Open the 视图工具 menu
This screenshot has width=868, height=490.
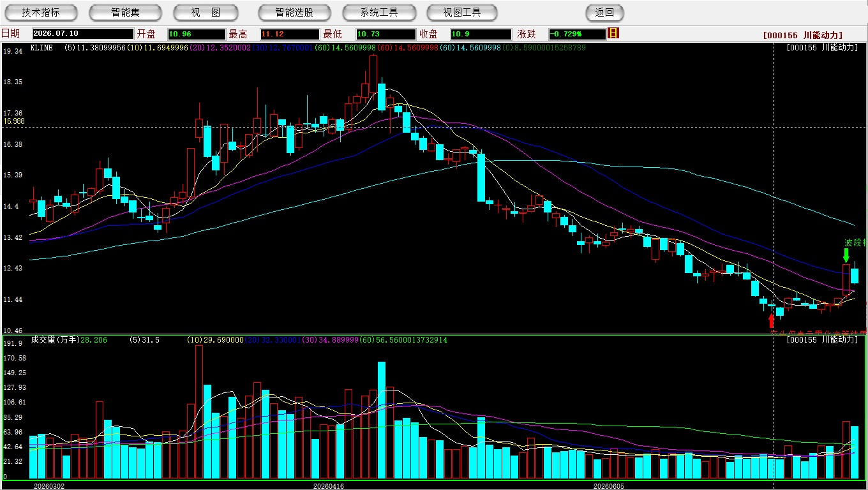pos(463,12)
